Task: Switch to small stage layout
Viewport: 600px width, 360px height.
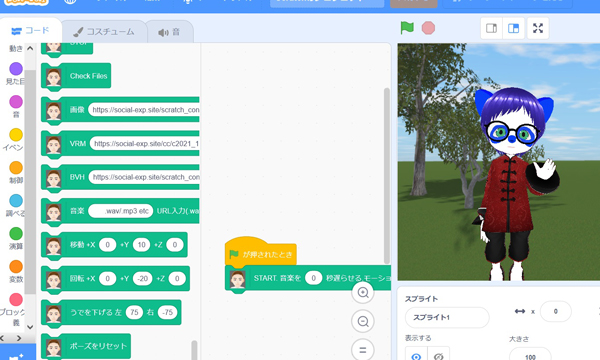Action: (x=491, y=28)
